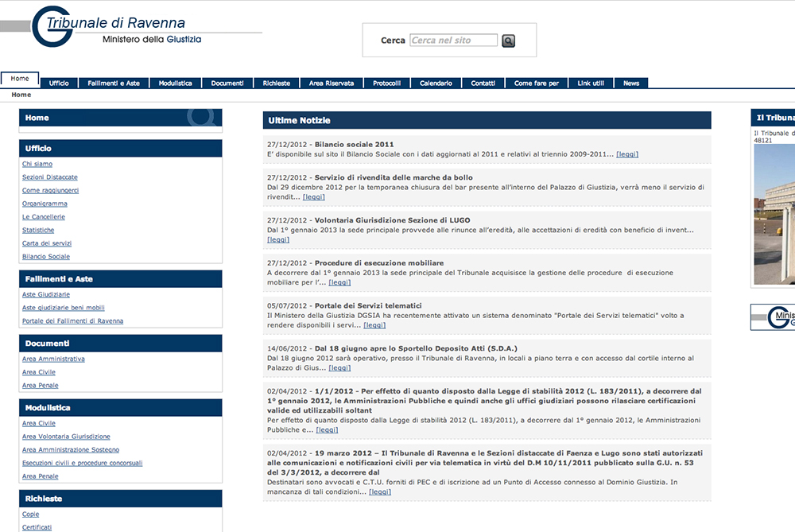The image size is (795, 532).
Task: Open the Area Amministrativa documents link
Action: point(53,359)
